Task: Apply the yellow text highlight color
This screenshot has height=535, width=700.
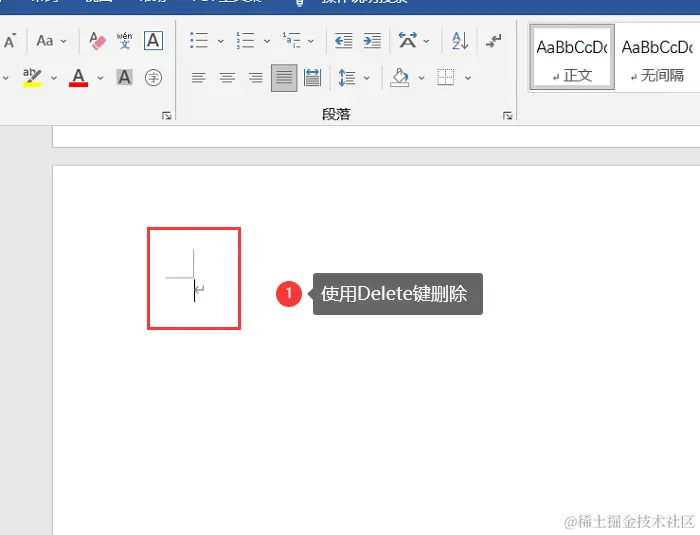Action: pyautogui.click(x=32, y=78)
